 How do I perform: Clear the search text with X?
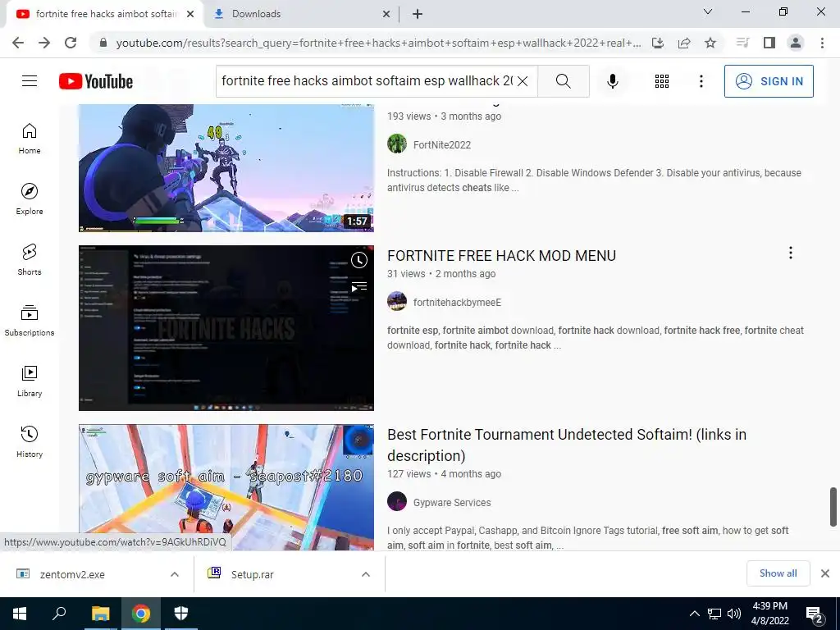[523, 81]
